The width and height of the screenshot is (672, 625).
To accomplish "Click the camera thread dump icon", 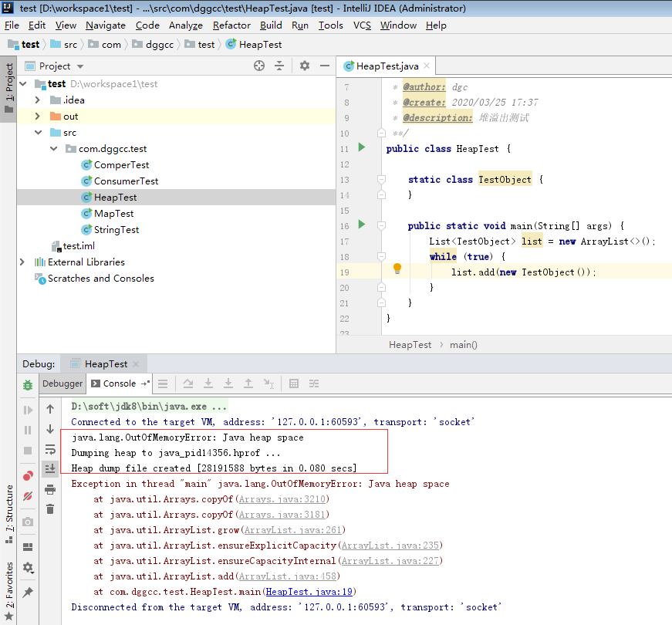I will click(x=28, y=522).
